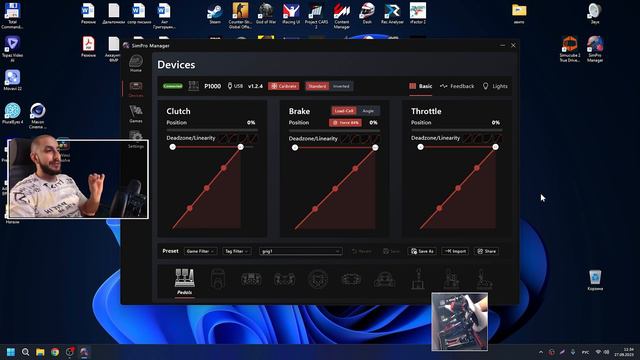Open Project CARS 2 shortcut
This screenshot has width=640, height=360.
316,16
